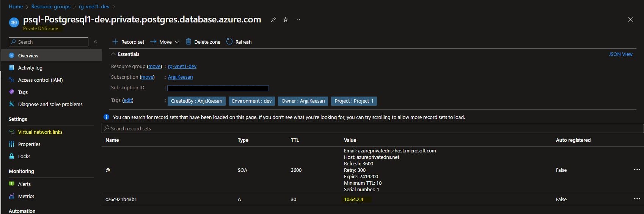Image resolution: width=644 pixels, height=214 pixels.
Task: Go to Home breadcrumb
Action: (x=16, y=6)
